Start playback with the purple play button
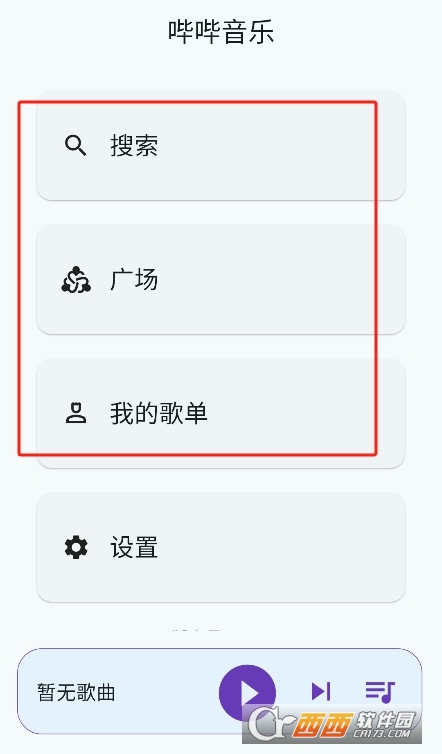Viewport: 442px width, 754px height. tap(247, 693)
